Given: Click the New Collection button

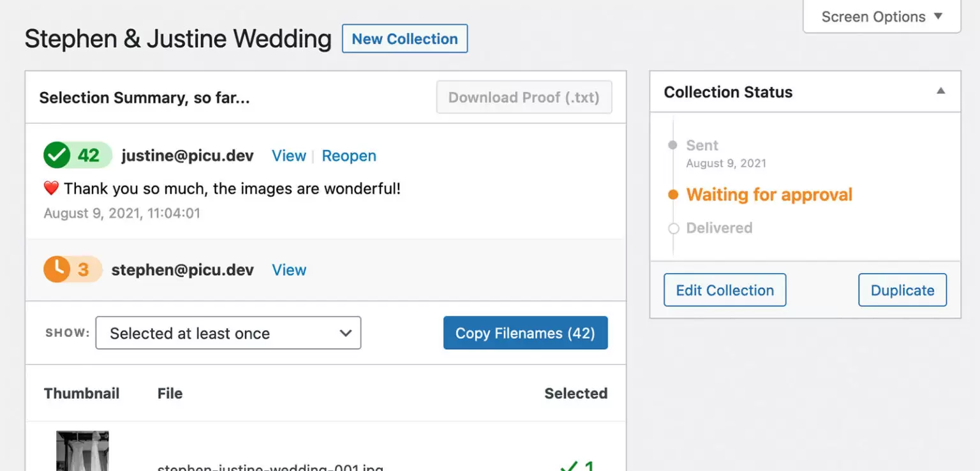Looking at the screenshot, I should tap(405, 38).
